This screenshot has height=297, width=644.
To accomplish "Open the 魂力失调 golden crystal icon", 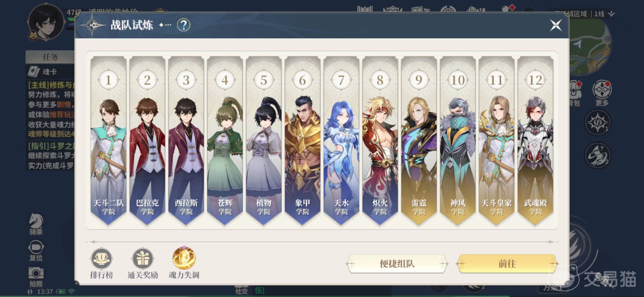I will pyautogui.click(x=184, y=258).
